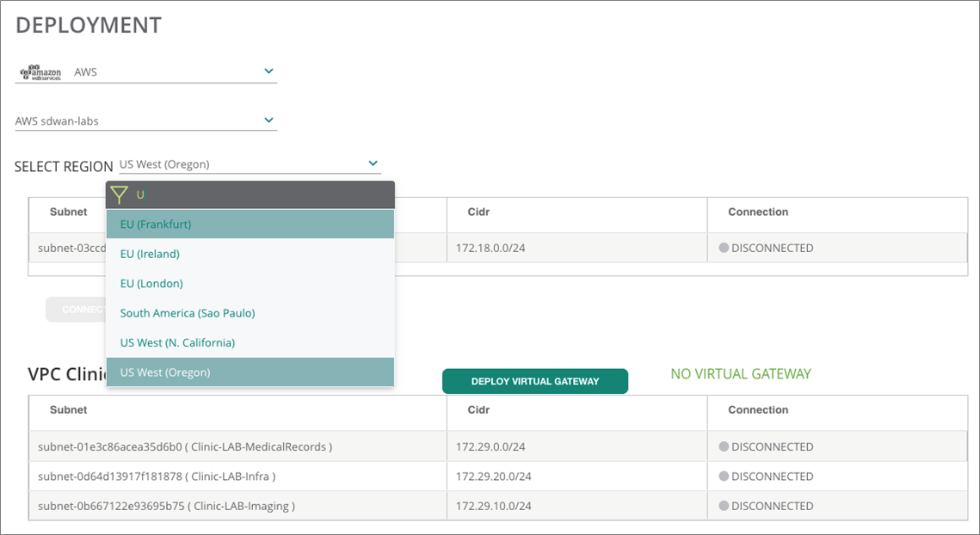Open the AWS cloud provider dropdown

pos(146,72)
